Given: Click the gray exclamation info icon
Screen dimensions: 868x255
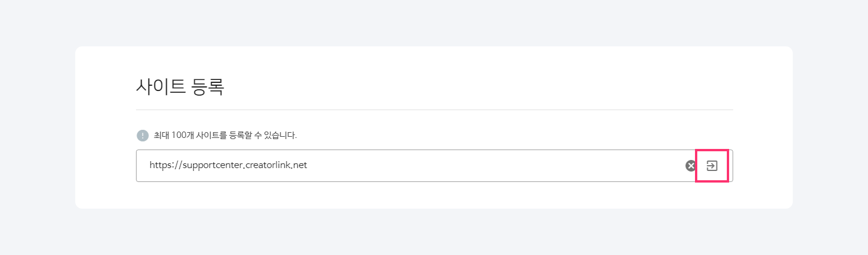Looking at the screenshot, I should (142, 136).
